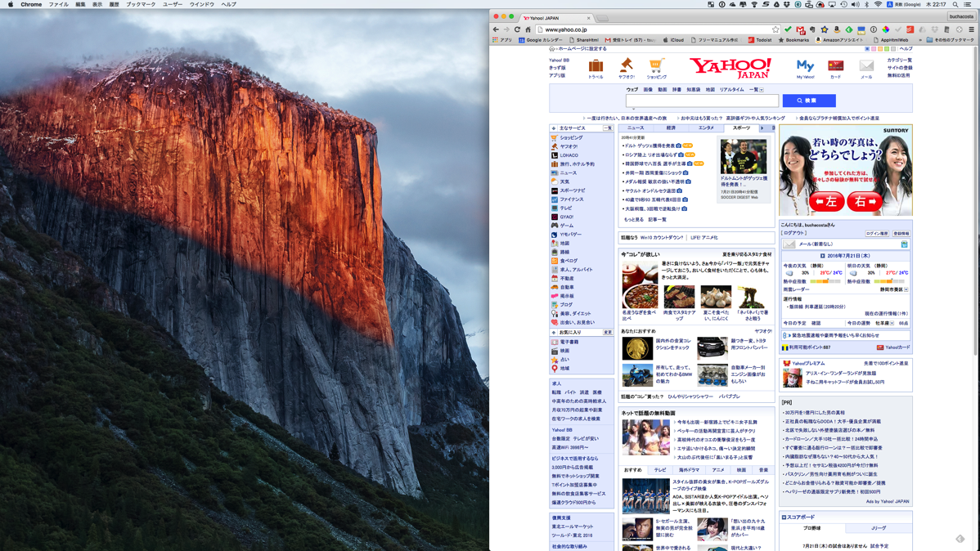The width and height of the screenshot is (980, 551).
Task: Click the ログイン履歴 button
Action: tap(877, 233)
